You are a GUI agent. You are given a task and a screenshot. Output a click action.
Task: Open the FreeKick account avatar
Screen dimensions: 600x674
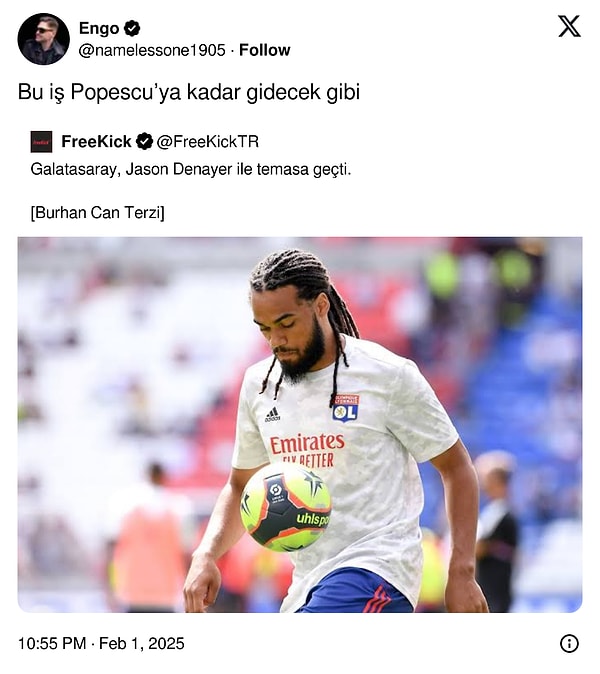(41, 142)
